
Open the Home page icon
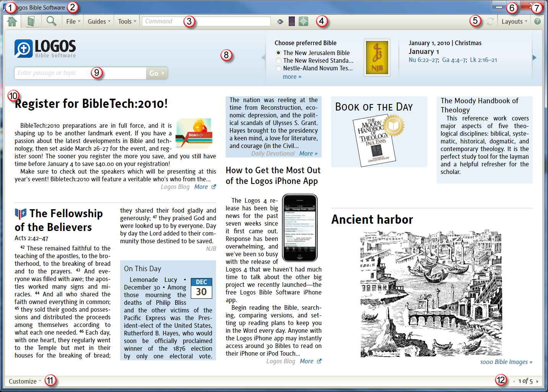click(x=12, y=21)
